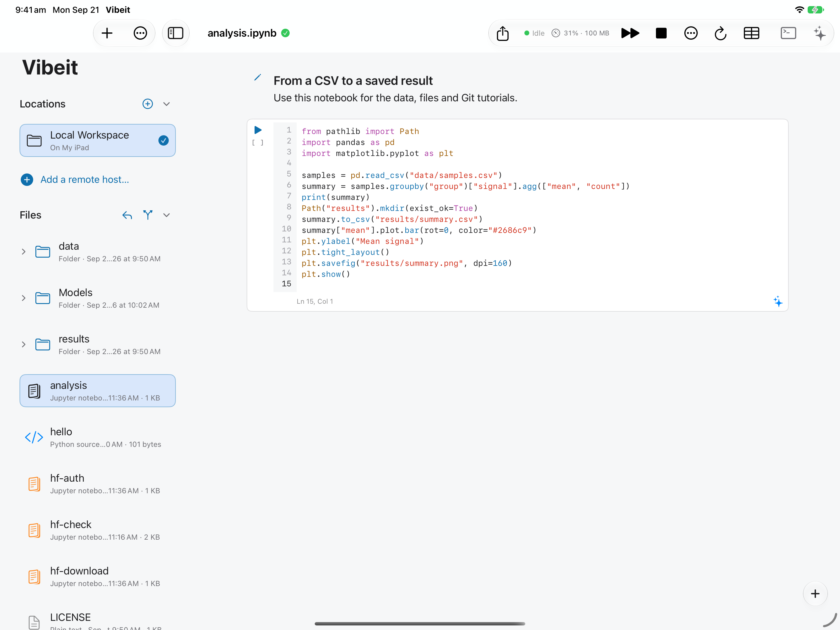
Task: Collapse the Files section
Action: pyautogui.click(x=166, y=215)
